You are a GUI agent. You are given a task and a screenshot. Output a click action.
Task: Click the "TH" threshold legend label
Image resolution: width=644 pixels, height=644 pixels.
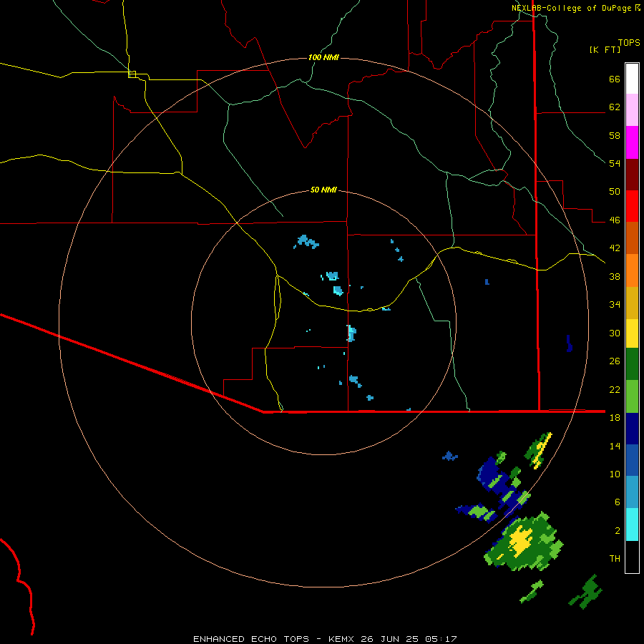(615, 559)
